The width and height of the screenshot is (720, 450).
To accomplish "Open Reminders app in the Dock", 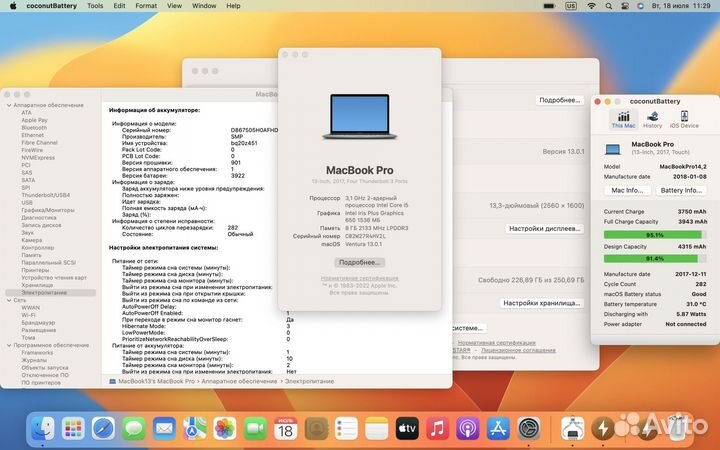I will tap(346, 429).
